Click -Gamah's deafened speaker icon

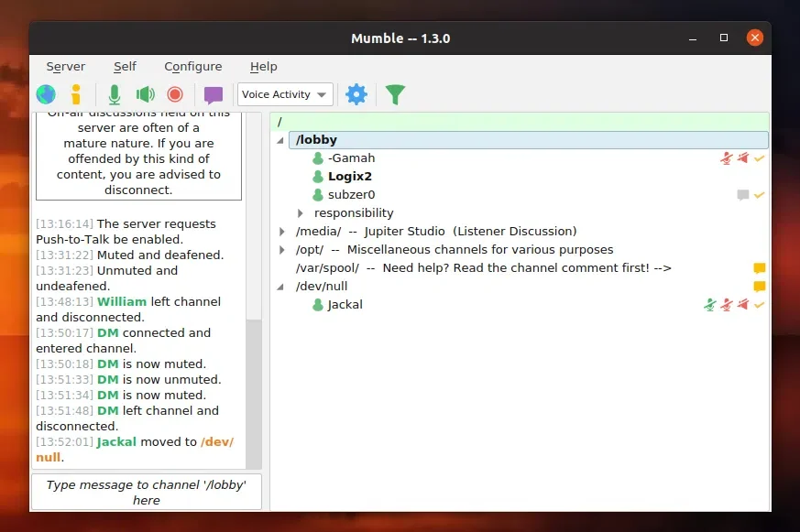pyautogui.click(x=743, y=158)
